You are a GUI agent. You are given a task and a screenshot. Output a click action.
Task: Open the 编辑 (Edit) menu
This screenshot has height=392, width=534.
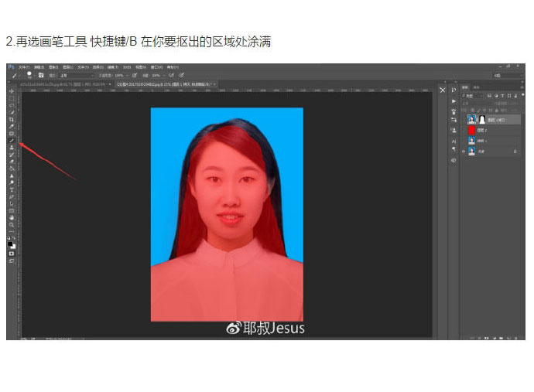pos(38,67)
